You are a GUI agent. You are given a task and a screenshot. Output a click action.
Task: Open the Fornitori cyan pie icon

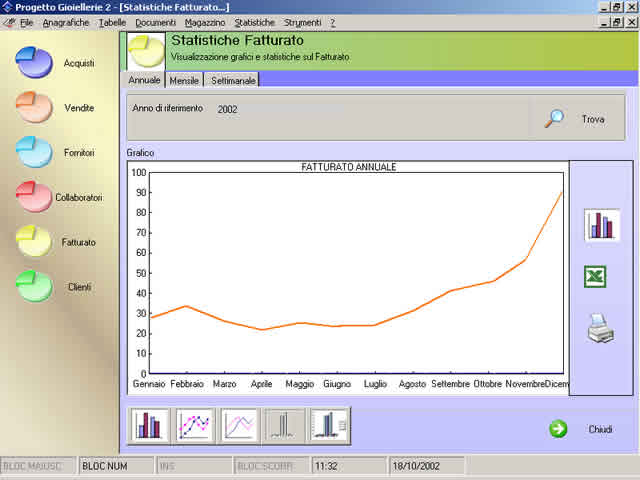34,152
